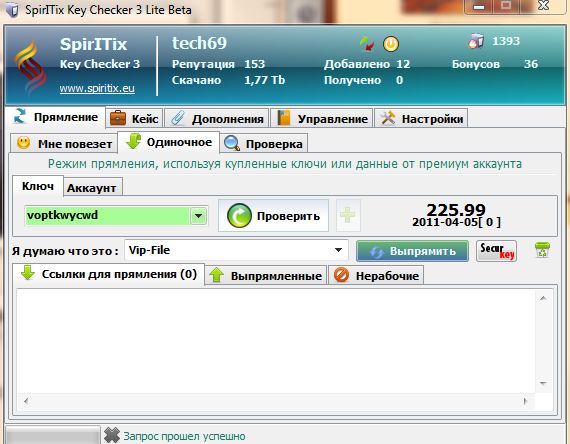Click the Запрос прошел успешно status text
The width and height of the screenshot is (570, 444).
[184, 436]
